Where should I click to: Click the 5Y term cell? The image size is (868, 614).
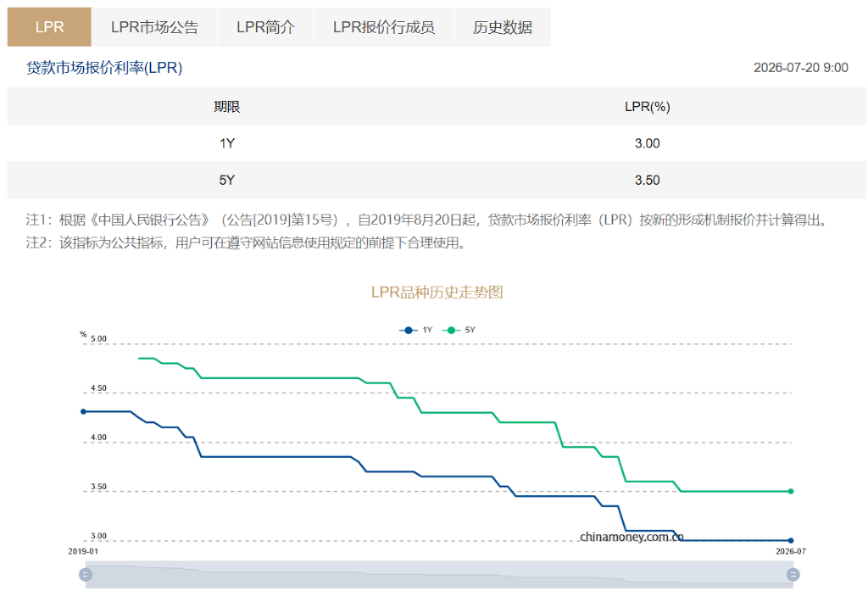tap(227, 180)
